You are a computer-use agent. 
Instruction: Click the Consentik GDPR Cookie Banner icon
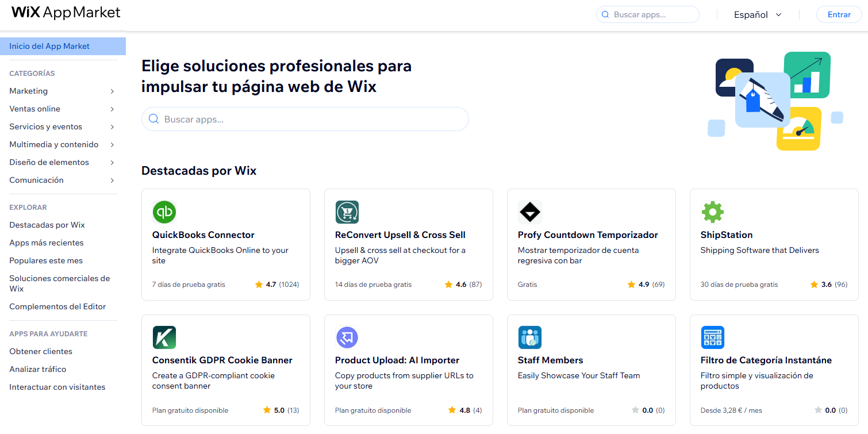(164, 337)
